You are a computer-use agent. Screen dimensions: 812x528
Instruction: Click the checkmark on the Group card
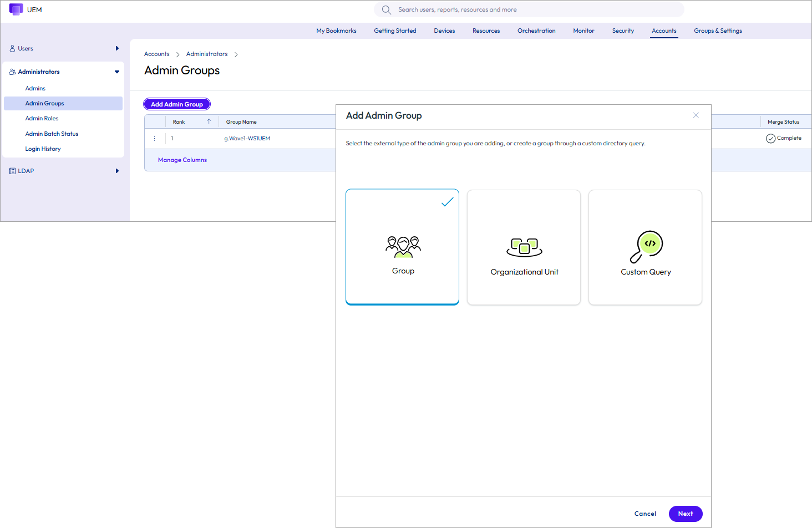coord(448,202)
